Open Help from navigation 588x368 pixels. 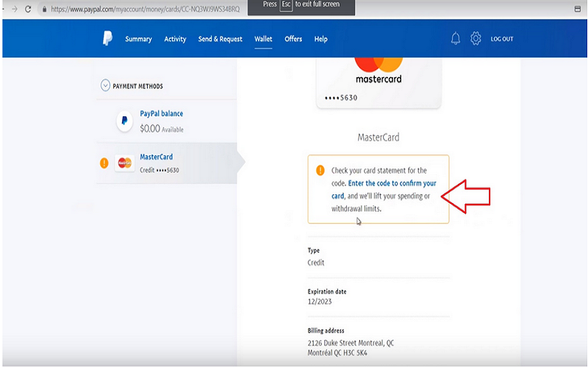coord(320,39)
